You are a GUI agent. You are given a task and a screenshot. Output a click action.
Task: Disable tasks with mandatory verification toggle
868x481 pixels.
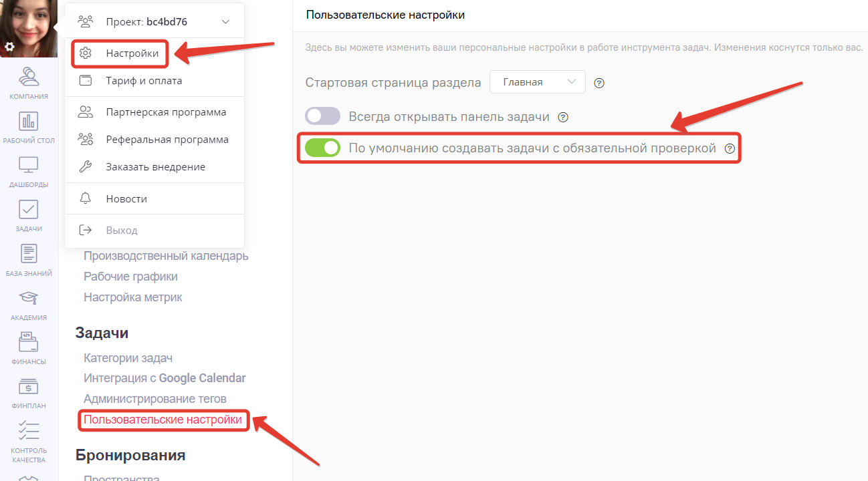coord(323,148)
